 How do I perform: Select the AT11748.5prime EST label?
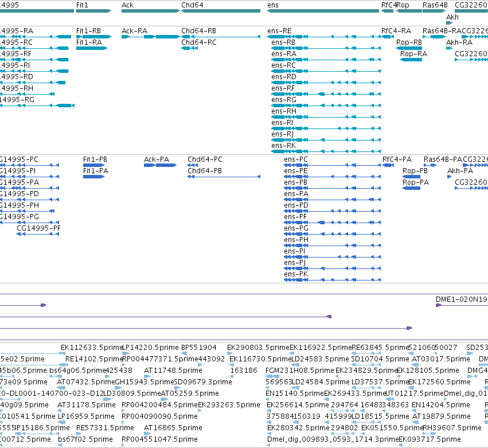(x=173, y=371)
